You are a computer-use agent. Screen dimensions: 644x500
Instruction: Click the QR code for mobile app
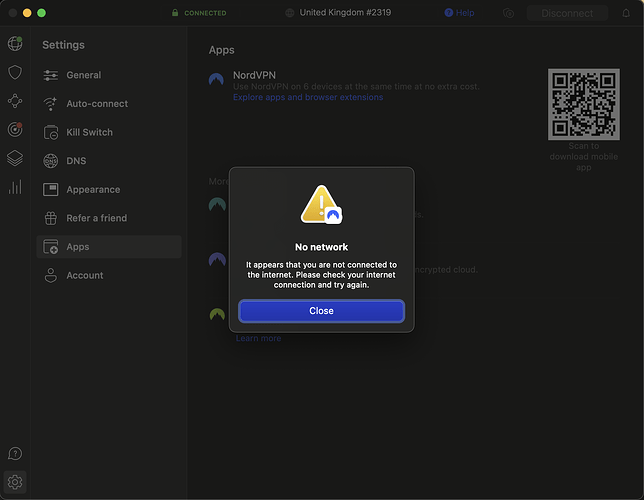point(584,104)
